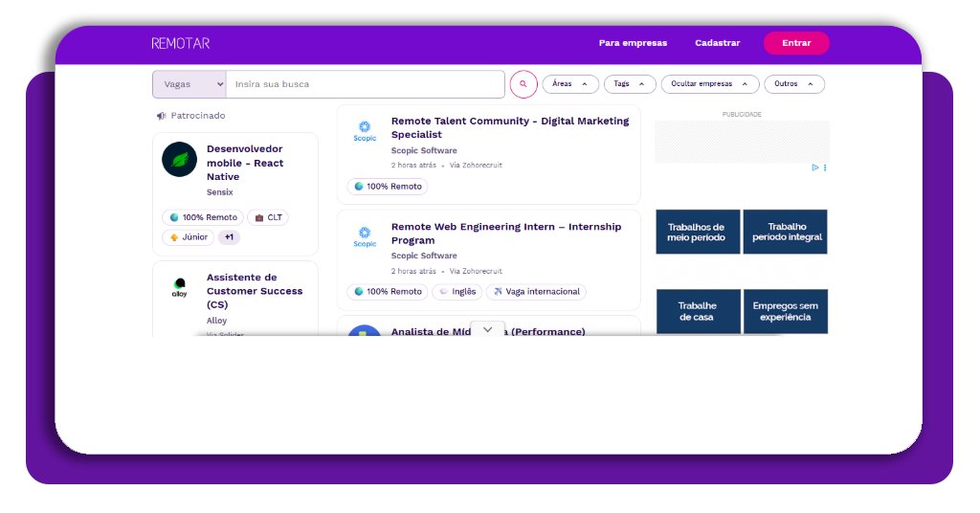Open the ad options dots icon
Image resolution: width=980 pixels, height=513 pixels.
(x=825, y=167)
